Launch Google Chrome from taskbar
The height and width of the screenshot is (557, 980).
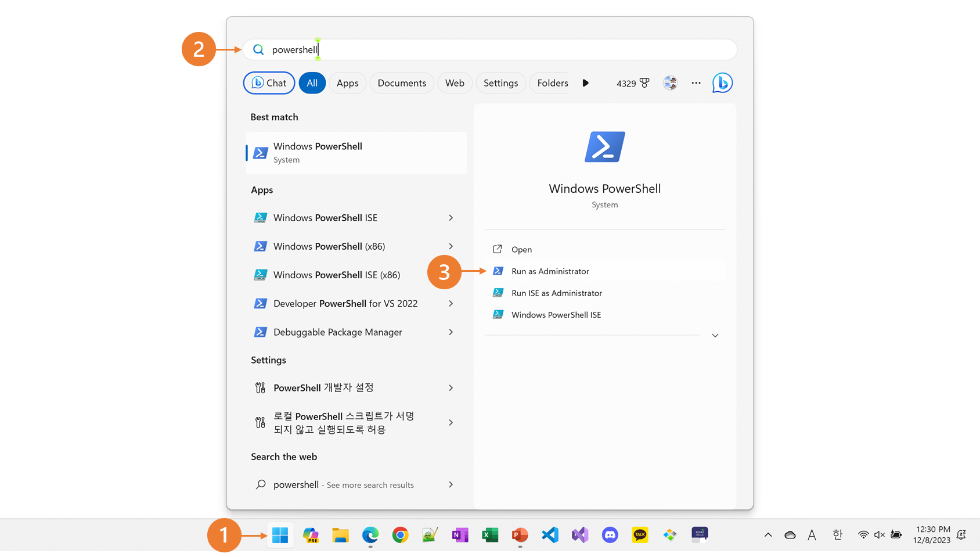400,535
